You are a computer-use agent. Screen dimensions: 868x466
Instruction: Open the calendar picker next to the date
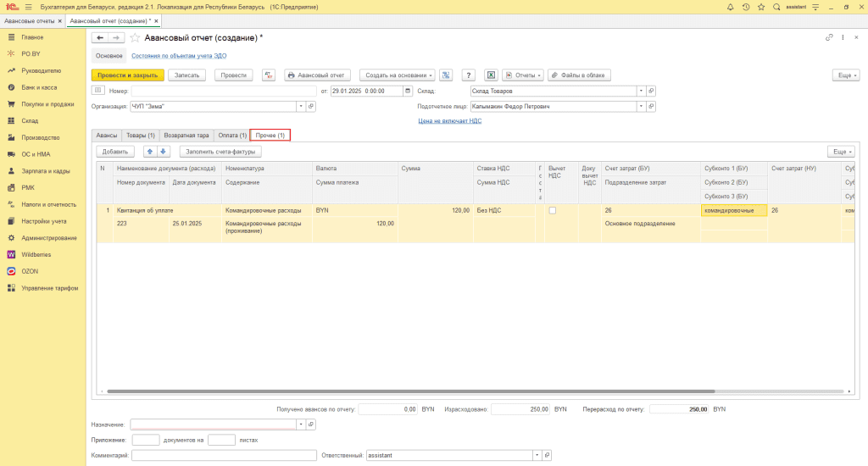pos(409,91)
